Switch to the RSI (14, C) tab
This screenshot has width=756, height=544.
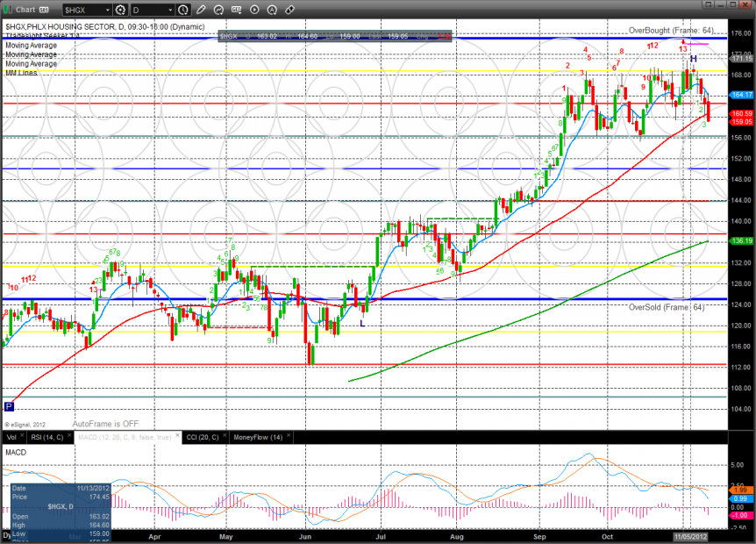(x=46, y=437)
